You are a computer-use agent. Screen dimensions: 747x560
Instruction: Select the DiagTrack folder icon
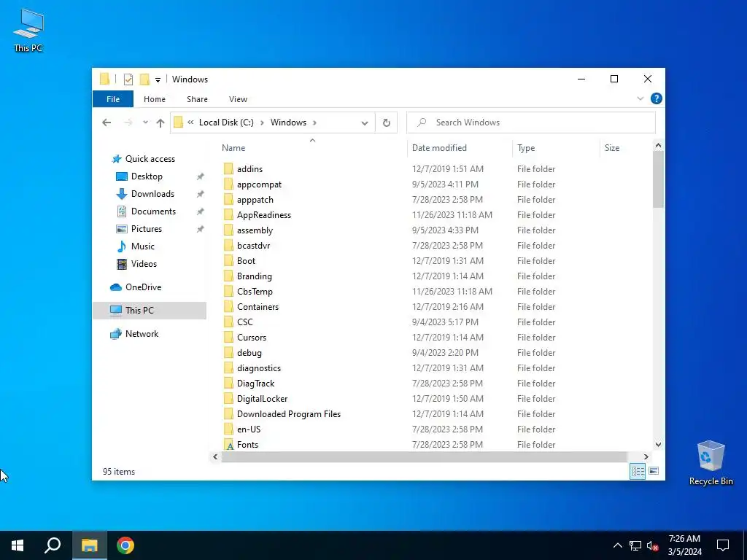(x=228, y=384)
